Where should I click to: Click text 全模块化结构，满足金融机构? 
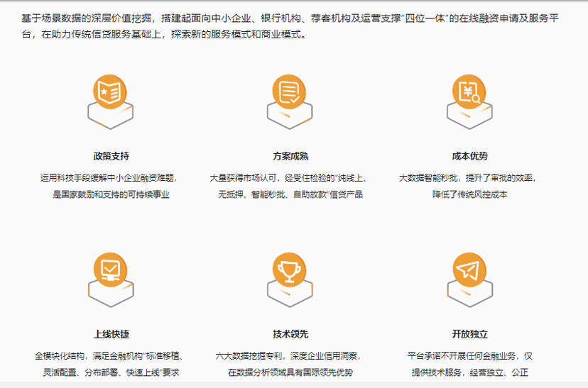[x=89, y=356]
